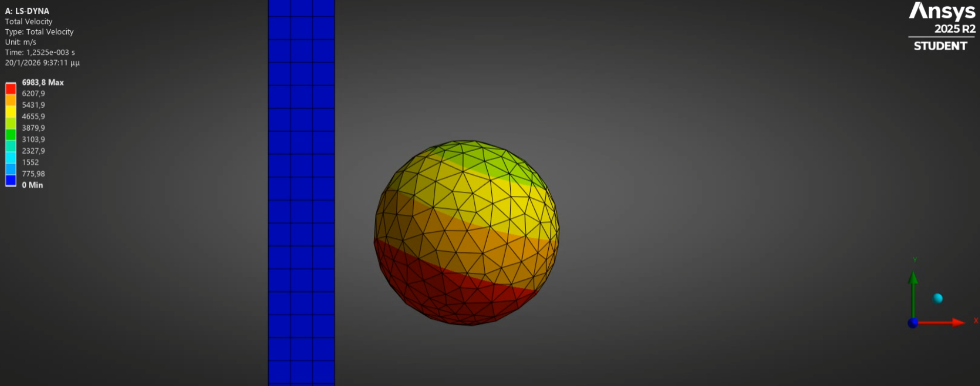Click the cyan isometric view ball

[938, 298]
